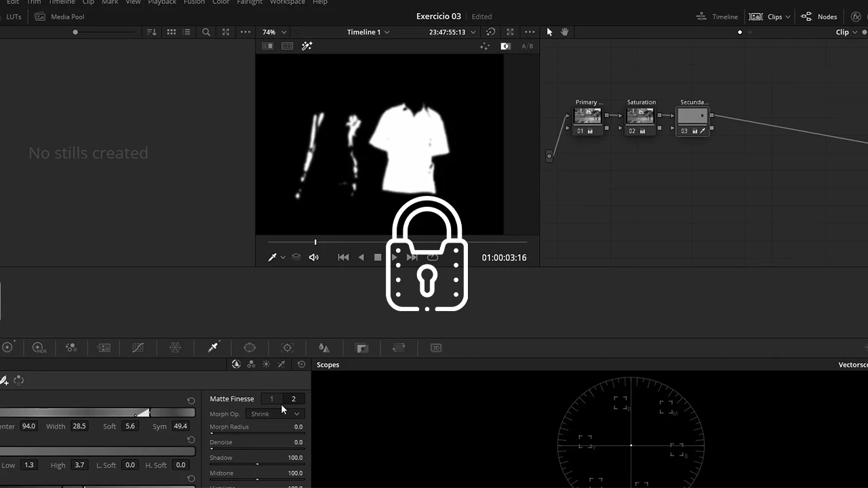
Task: Toggle loop playback in viewer
Action: tap(433, 258)
